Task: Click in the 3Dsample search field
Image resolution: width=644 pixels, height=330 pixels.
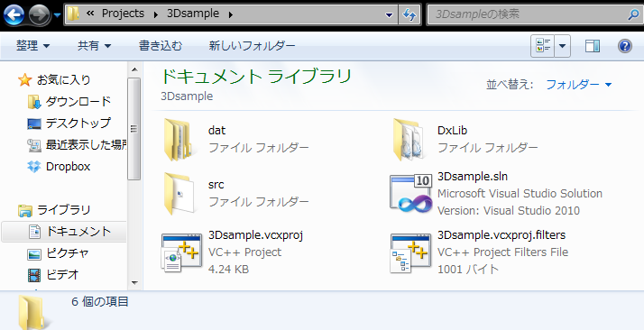Action: click(x=529, y=15)
